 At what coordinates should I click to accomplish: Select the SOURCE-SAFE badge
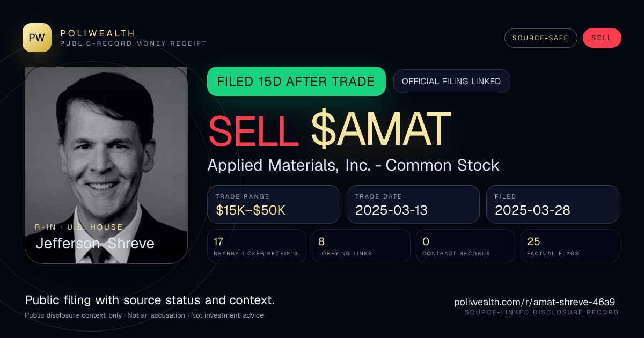[540, 38]
